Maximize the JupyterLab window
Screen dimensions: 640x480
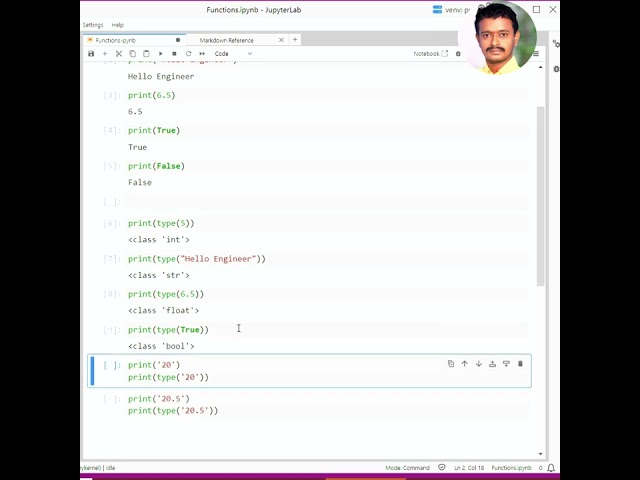[536, 9]
